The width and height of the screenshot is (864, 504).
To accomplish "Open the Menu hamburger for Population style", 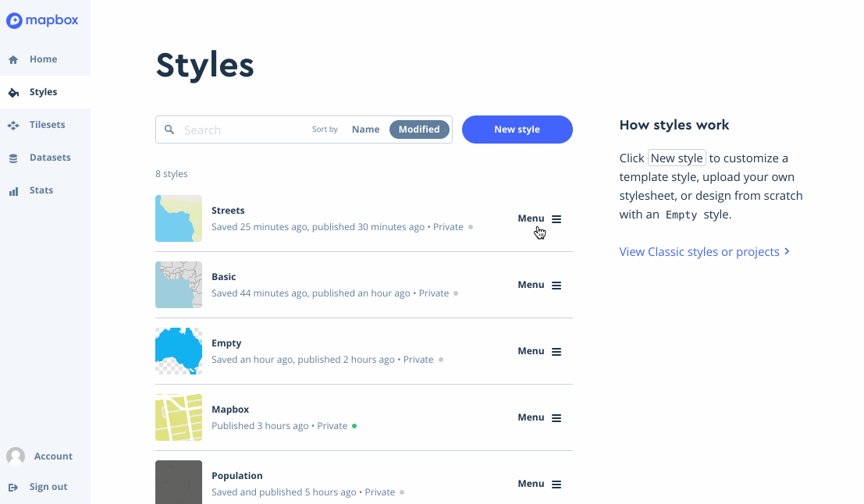I will coord(557,484).
